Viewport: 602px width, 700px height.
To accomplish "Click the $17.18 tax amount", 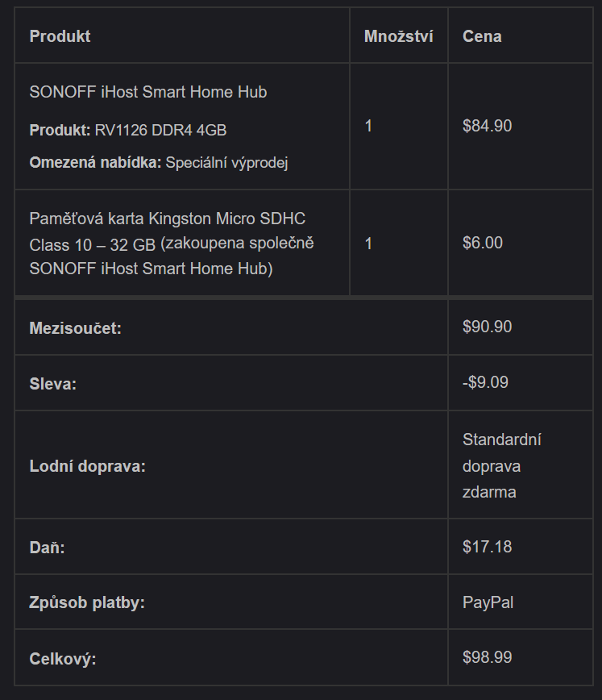I will tap(487, 547).
